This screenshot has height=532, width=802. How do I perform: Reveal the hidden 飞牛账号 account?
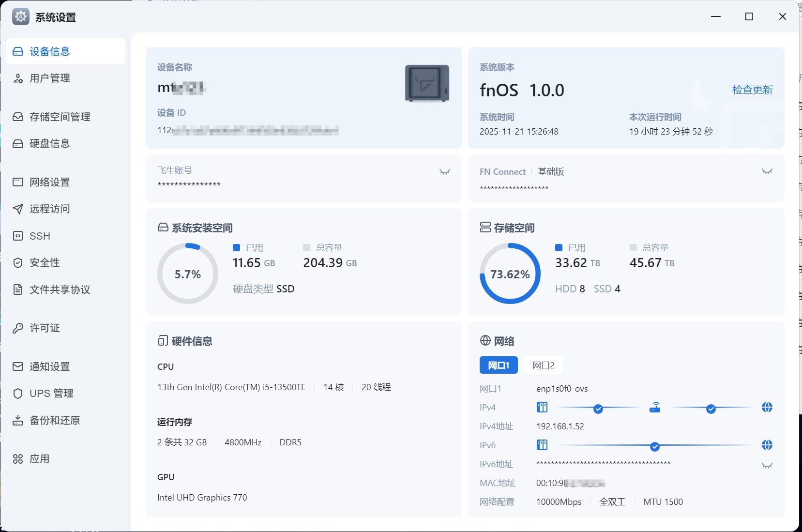coord(444,172)
